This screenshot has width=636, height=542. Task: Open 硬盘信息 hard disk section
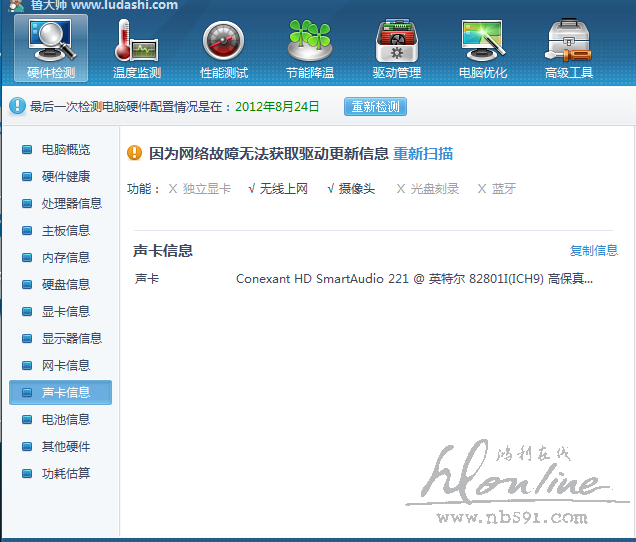(x=65, y=285)
